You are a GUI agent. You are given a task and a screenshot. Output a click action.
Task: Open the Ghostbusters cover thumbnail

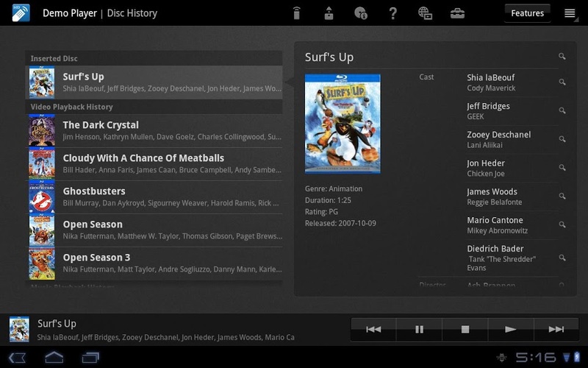point(42,197)
